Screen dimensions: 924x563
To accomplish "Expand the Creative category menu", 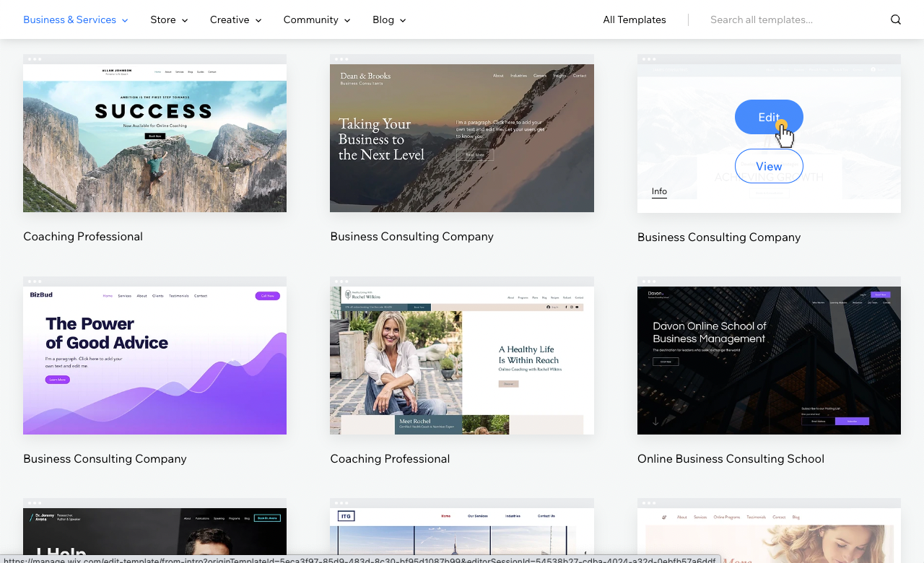I will (236, 19).
